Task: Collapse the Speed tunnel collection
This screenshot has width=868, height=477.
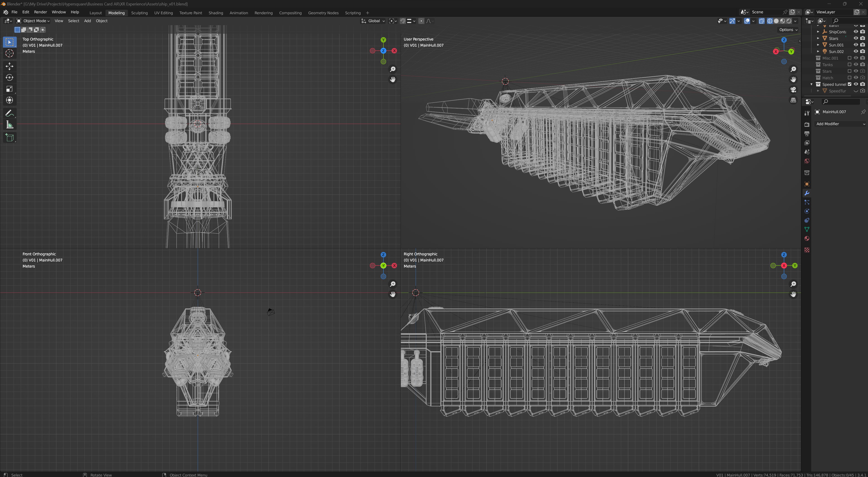Action: tap(811, 84)
